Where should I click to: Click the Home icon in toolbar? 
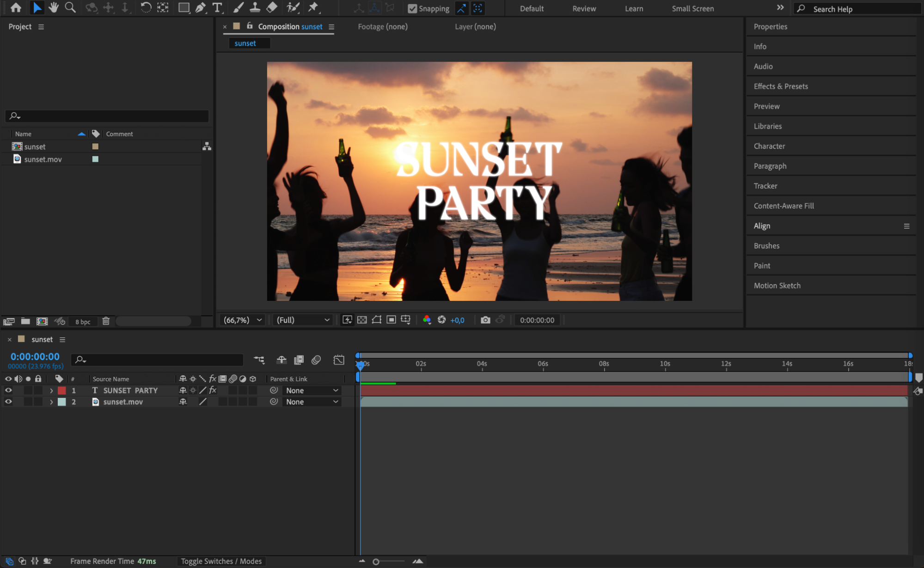tap(16, 7)
